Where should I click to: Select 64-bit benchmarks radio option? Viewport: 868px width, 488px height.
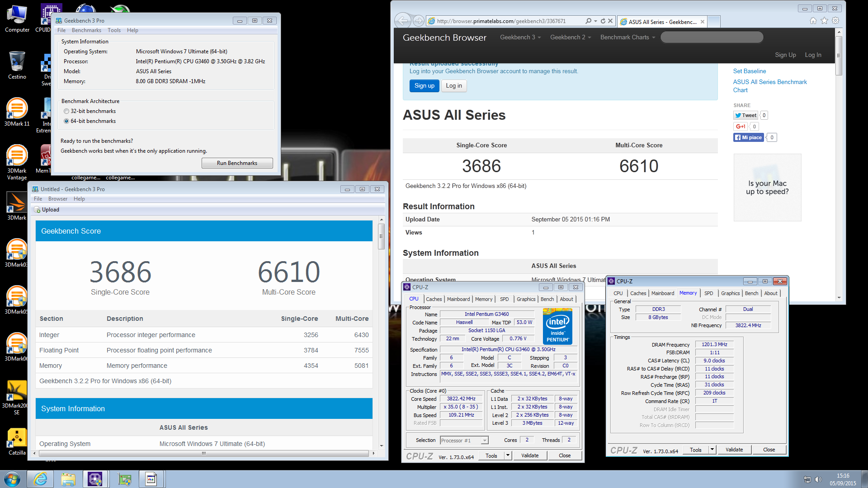pos(66,121)
